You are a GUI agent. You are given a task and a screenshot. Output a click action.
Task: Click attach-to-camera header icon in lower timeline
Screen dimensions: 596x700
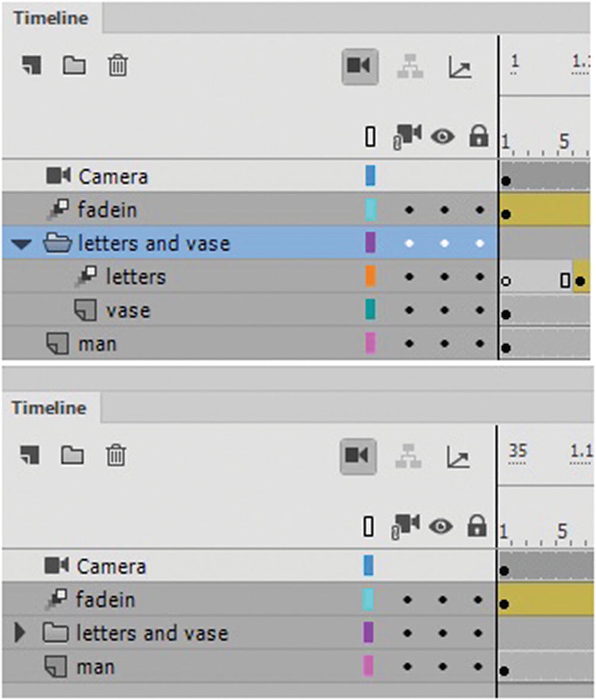tap(405, 526)
